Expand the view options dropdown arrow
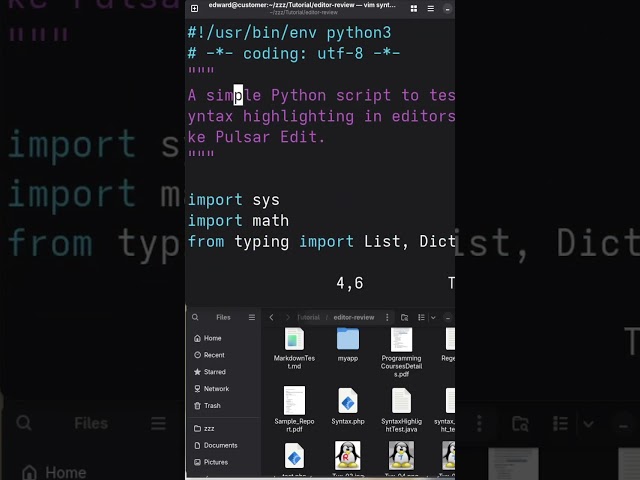640x480 pixels. click(x=433, y=317)
